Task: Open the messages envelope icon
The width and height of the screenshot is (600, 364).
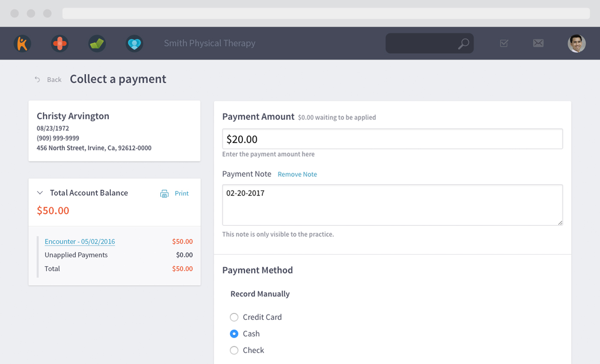Action: click(538, 43)
